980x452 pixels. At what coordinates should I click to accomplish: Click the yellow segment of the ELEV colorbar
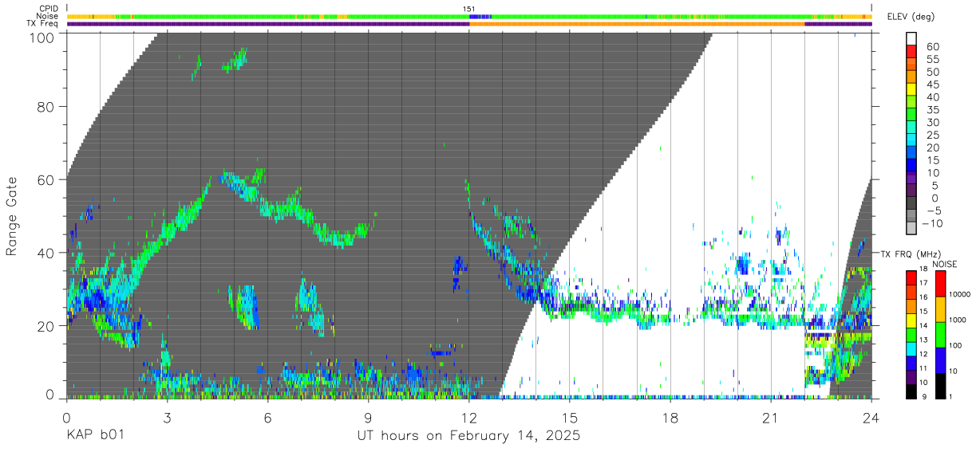[912, 90]
